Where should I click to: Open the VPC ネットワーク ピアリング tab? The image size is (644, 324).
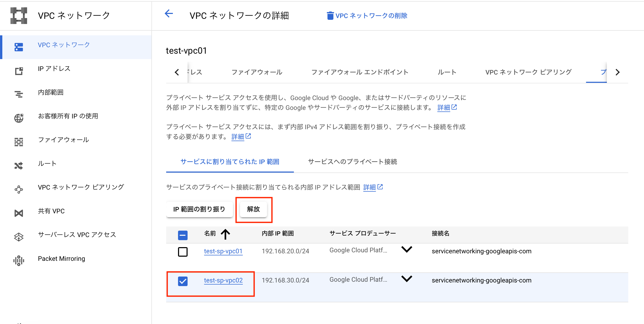tap(528, 72)
